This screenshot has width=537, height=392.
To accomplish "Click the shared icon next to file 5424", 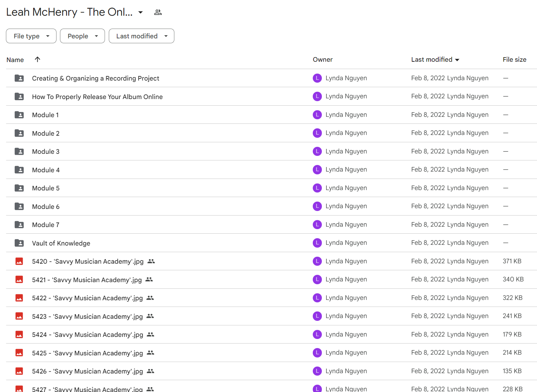I will (151, 334).
